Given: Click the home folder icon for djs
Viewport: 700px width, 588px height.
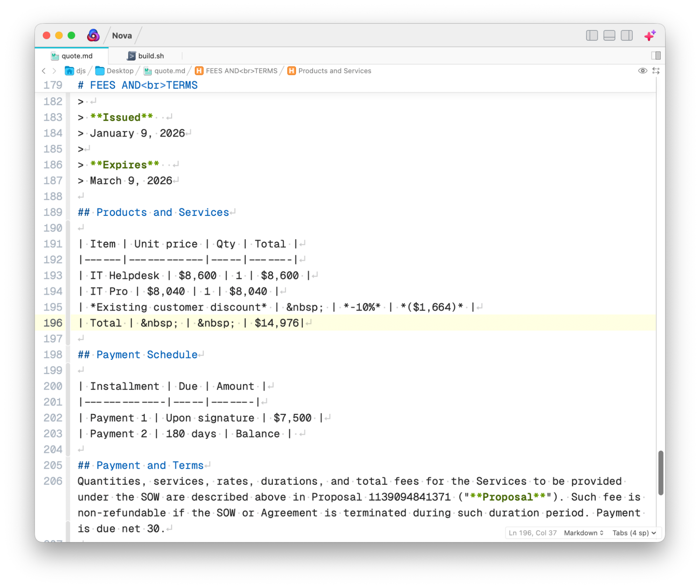Looking at the screenshot, I should tap(69, 71).
